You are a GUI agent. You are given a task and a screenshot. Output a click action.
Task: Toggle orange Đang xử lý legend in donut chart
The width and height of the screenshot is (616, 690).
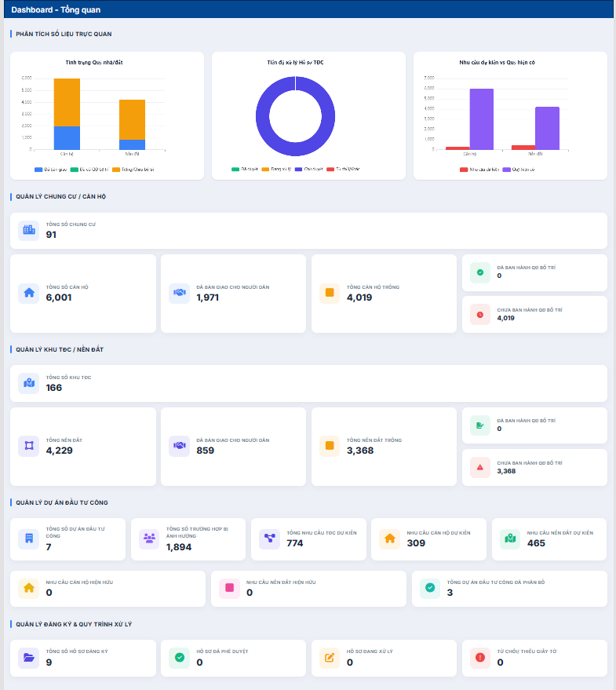(x=276, y=169)
